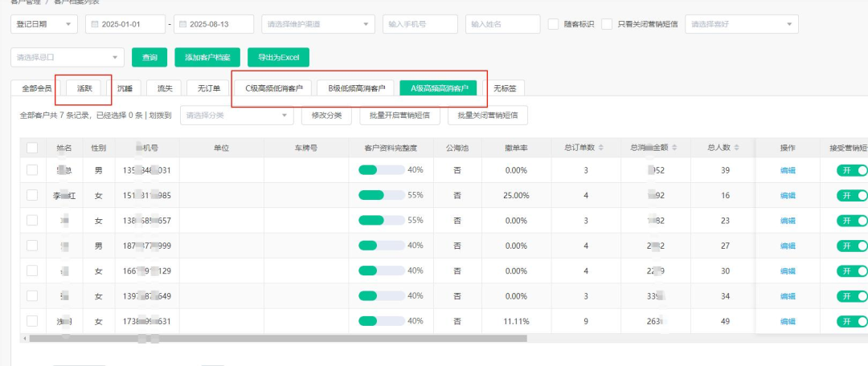868x366 pixels.
Task: Toggle marketing SMS switch in first row
Action: pyautogui.click(x=852, y=170)
